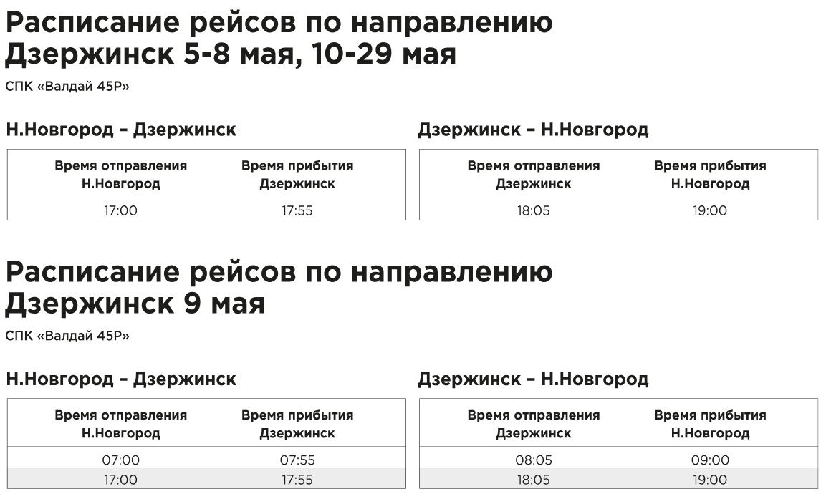Click the 19:00 arrival time in the top-right table
The image size is (826, 504).
tap(710, 210)
